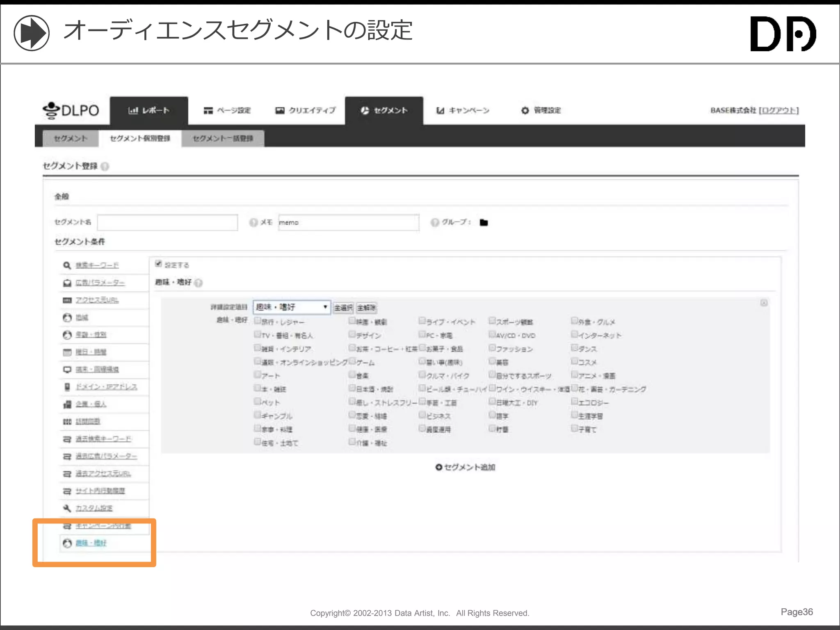This screenshot has height=630, width=840.
Task: Check the デザイン checkbox
Action: (352, 334)
